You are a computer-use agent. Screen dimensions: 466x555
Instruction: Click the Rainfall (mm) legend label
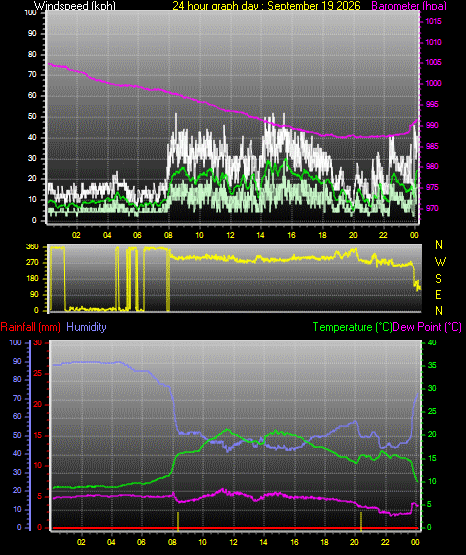coord(30,327)
